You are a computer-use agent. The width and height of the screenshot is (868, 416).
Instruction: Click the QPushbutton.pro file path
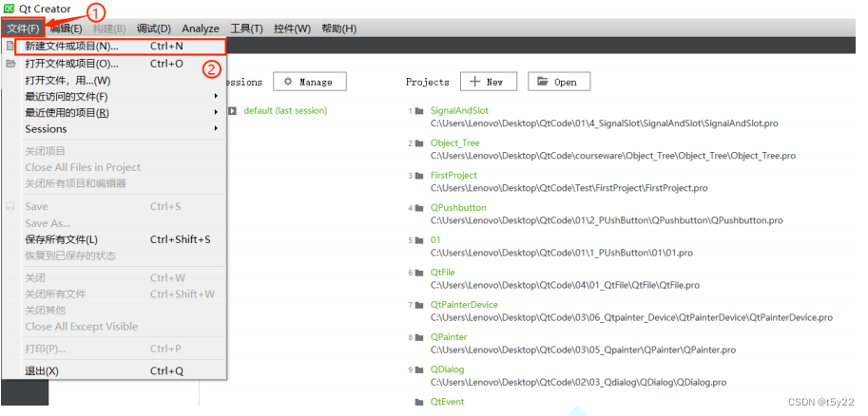607,220
